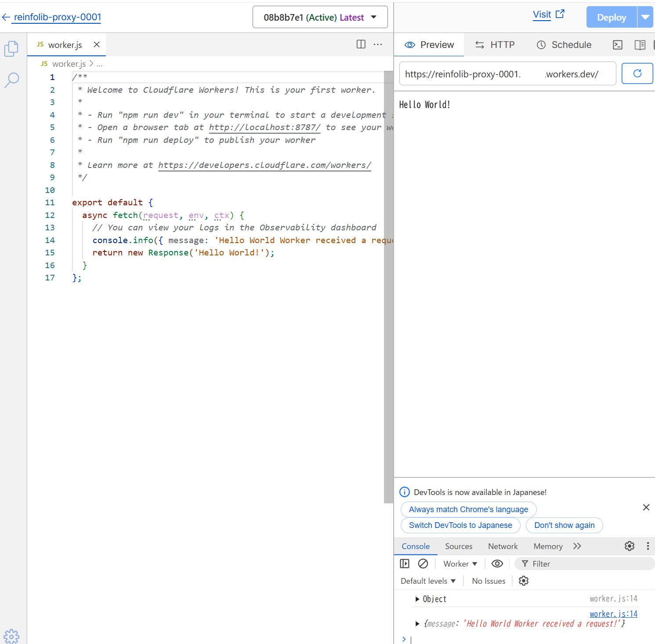
Task: Open developers.cloudflare.com/workers link in code
Action: coord(264,165)
